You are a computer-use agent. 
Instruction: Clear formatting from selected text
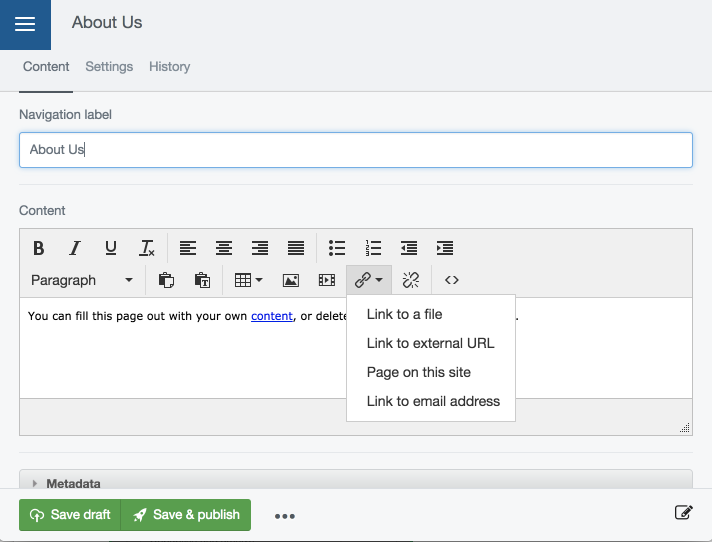coord(147,248)
